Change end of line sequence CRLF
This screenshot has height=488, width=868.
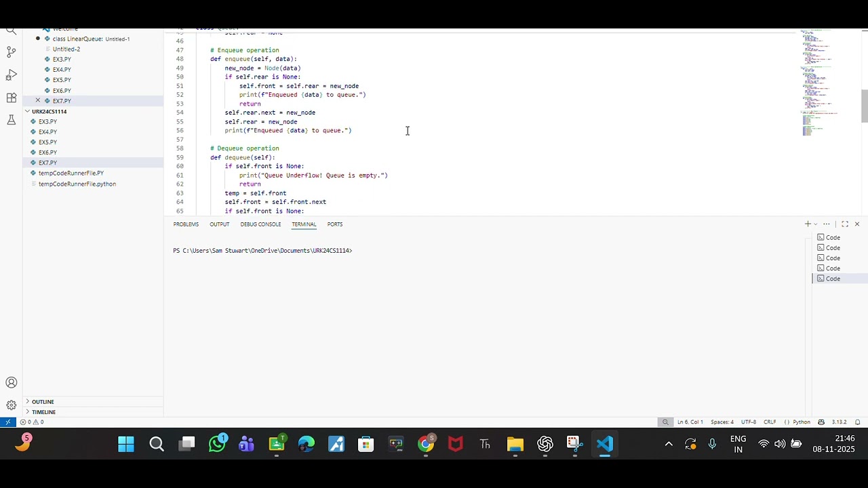pyautogui.click(x=770, y=422)
